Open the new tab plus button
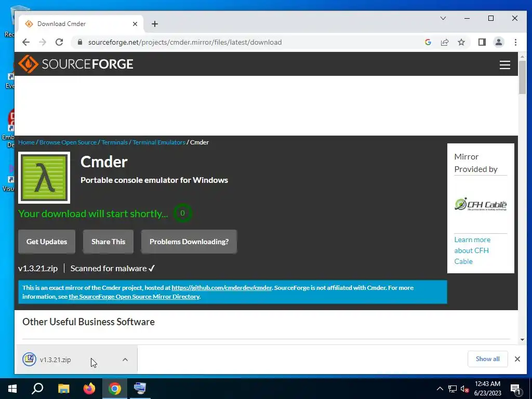The height and width of the screenshot is (399, 532). (x=155, y=24)
